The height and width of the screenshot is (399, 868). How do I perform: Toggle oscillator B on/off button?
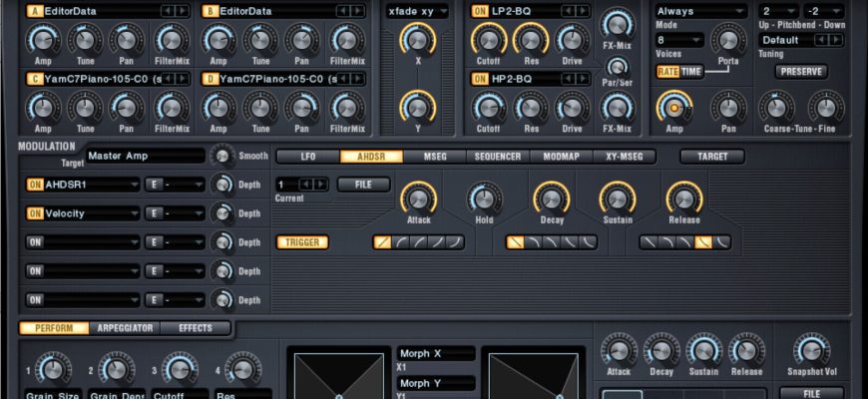click(210, 11)
